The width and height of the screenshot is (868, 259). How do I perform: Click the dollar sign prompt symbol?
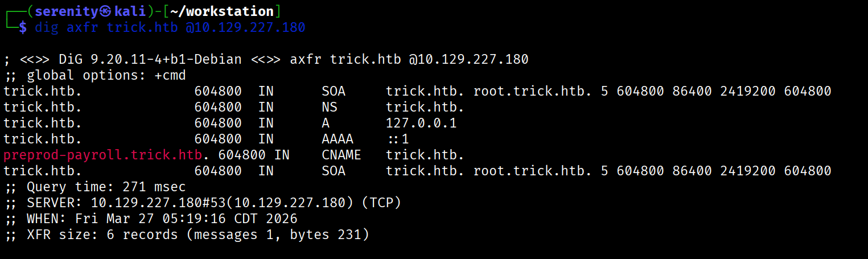tap(23, 27)
